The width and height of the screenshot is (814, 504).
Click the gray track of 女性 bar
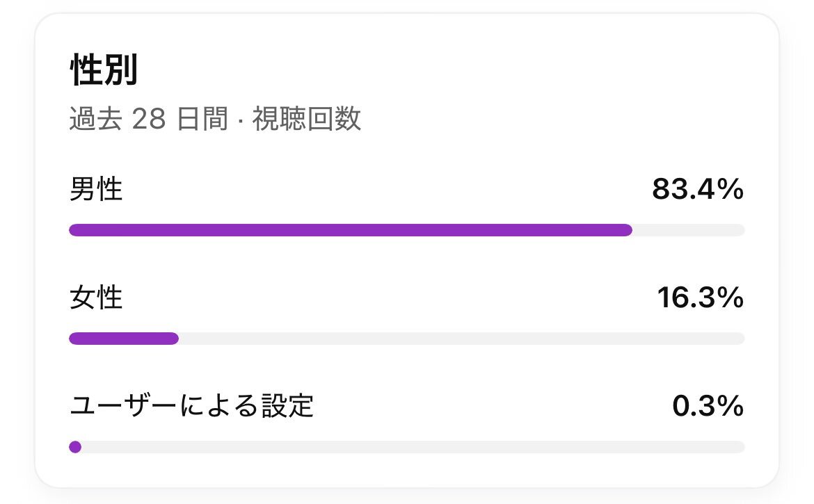[x=461, y=339]
